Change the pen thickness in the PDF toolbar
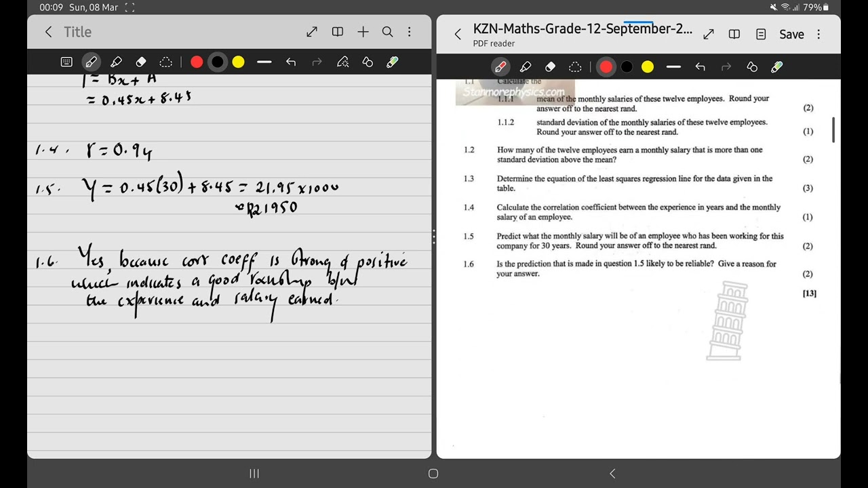This screenshot has height=488, width=868. coord(673,66)
